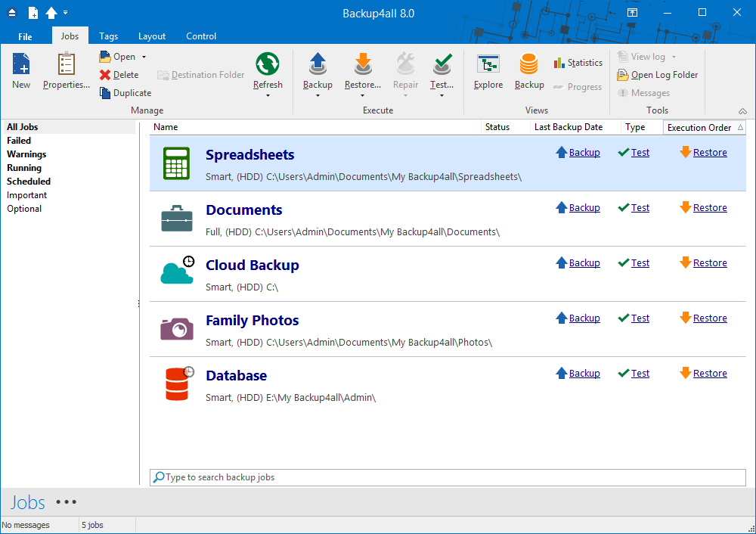
Task: Expand the Restore dropdown in Execute group
Action: (363, 95)
